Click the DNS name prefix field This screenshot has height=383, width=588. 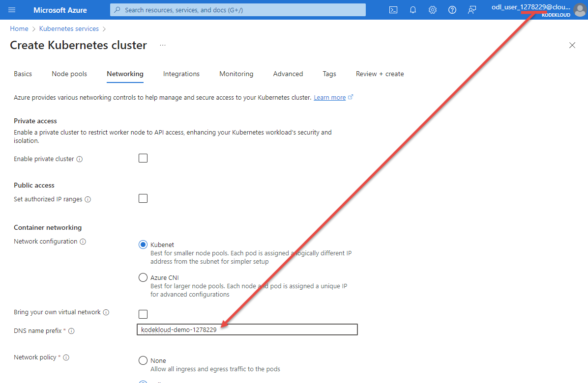coord(247,329)
